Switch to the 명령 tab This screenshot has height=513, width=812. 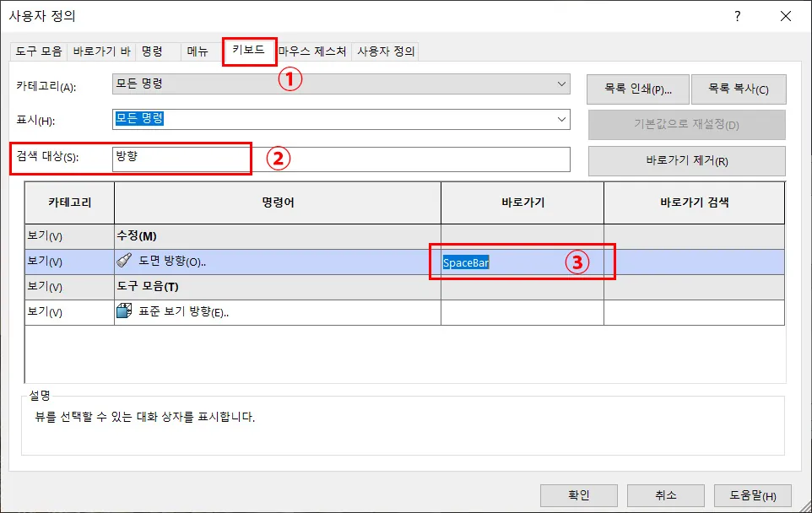click(151, 51)
